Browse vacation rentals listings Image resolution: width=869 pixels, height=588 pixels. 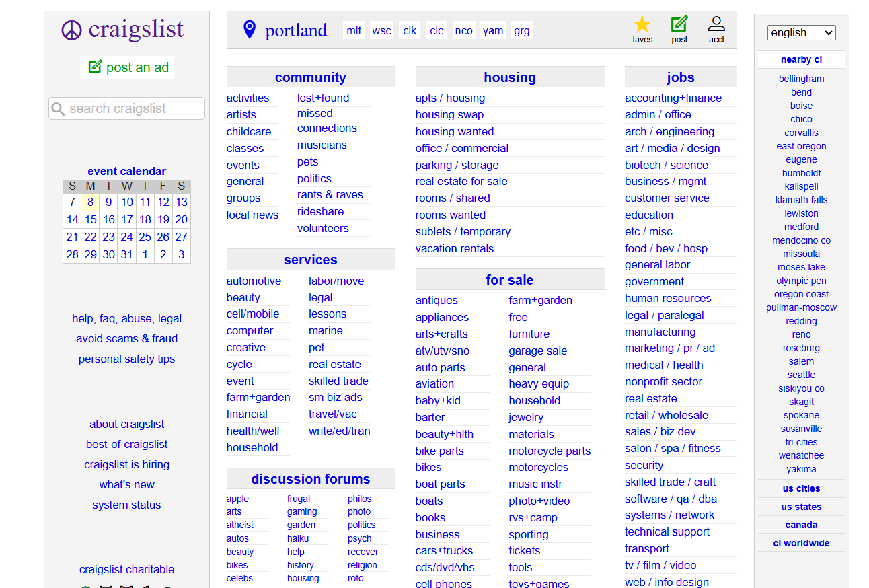pos(455,249)
